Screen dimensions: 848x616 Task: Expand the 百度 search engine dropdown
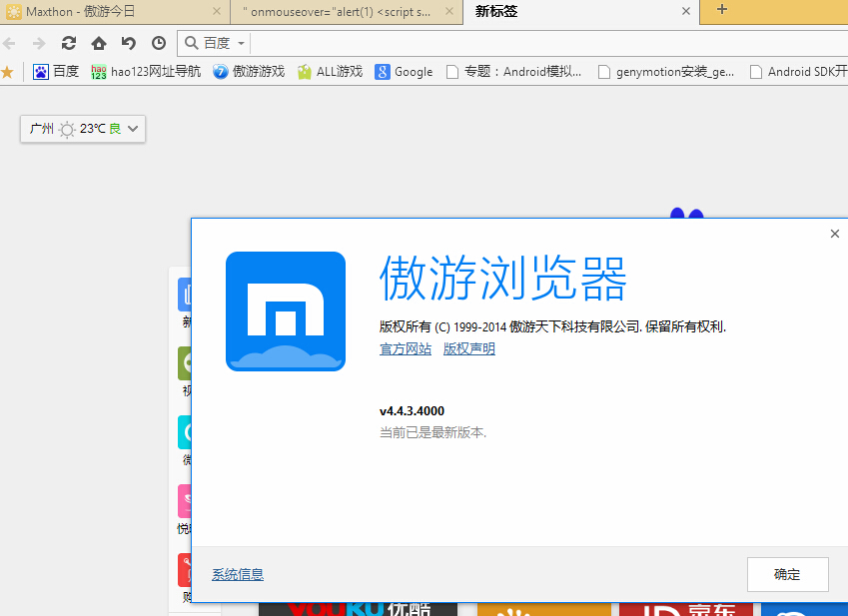(241, 43)
